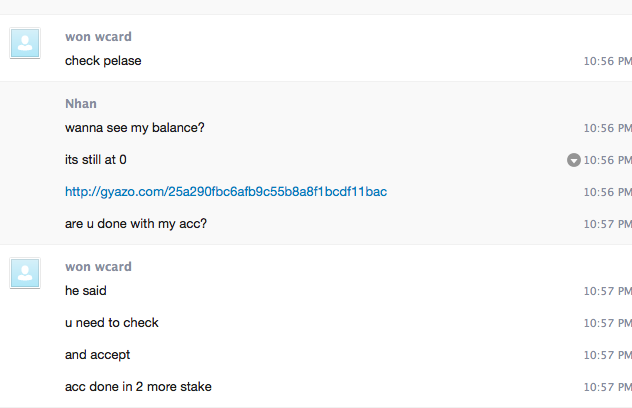Screen dimensions: 632x408
Task: Click timestamp beside "acc done in 2 more stake"
Action: coord(607,387)
